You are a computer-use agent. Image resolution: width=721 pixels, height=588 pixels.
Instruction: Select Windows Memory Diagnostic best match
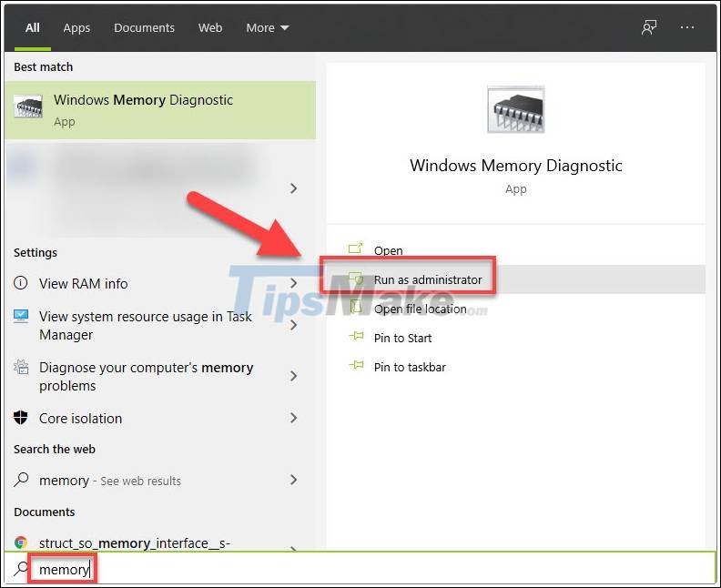[x=160, y=110]
